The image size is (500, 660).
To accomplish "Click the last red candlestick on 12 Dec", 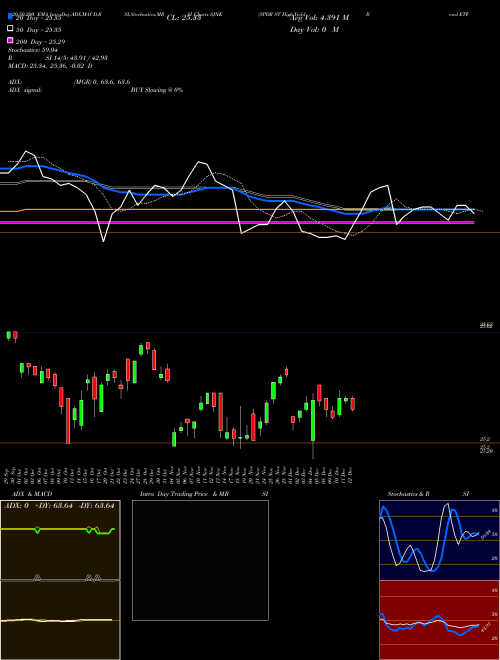I will pyautogui.click(x=352, y=404).
